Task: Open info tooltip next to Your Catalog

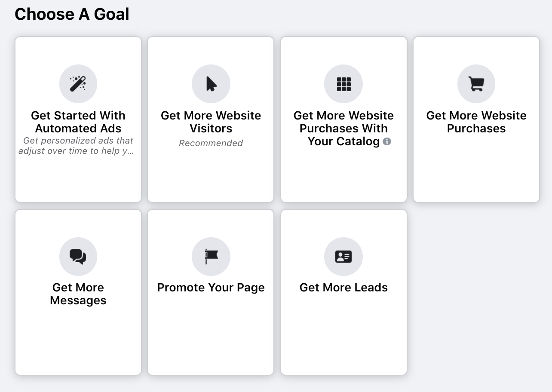Action: pos(387,141)
